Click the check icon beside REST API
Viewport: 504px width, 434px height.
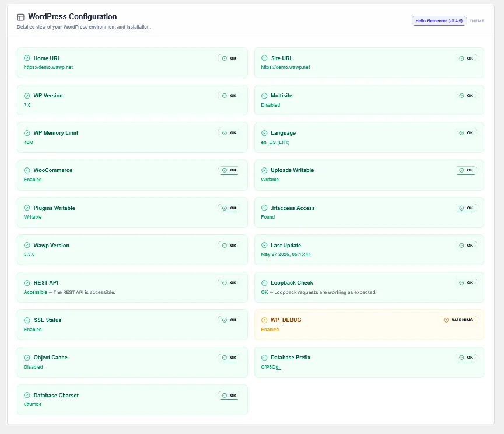tap(27, 282)
